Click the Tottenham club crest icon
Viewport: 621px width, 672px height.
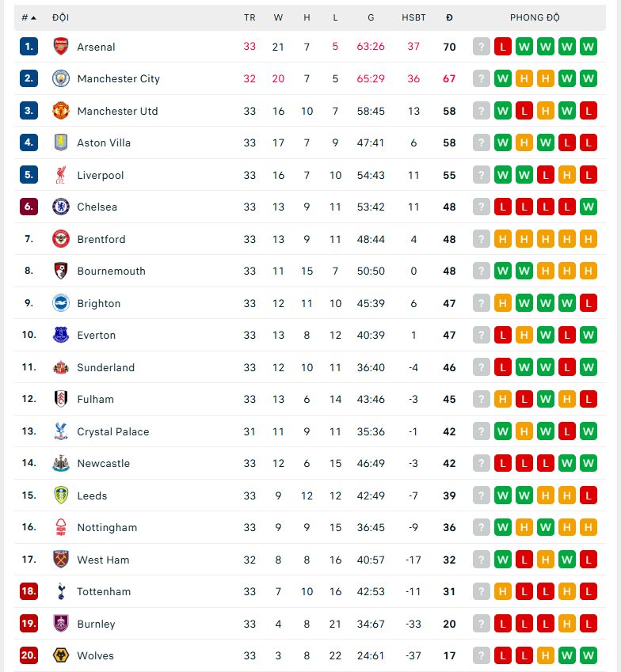[61, 591]
